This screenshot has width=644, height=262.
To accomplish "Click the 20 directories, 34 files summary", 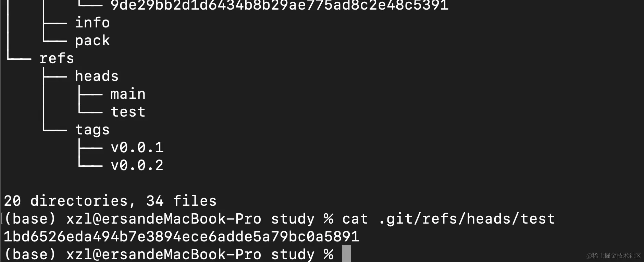I will click(x=110, y=201).
